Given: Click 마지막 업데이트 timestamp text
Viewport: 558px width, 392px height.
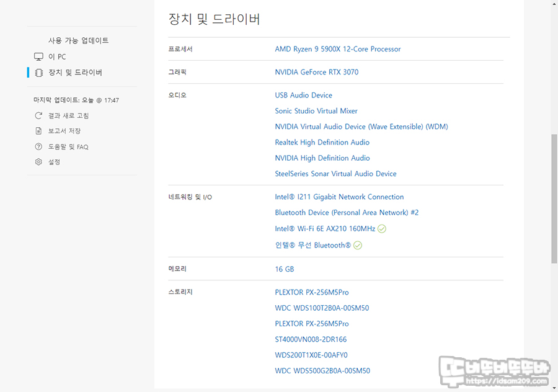Looking at the screenshot, I should point(76,100).
